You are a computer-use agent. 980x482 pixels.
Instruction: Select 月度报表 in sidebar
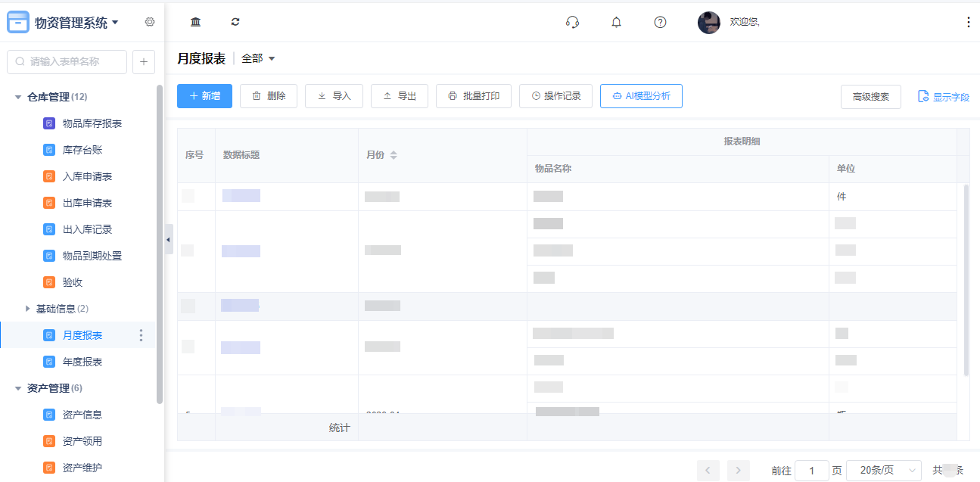pyautogui.click(x=82, y=335)
